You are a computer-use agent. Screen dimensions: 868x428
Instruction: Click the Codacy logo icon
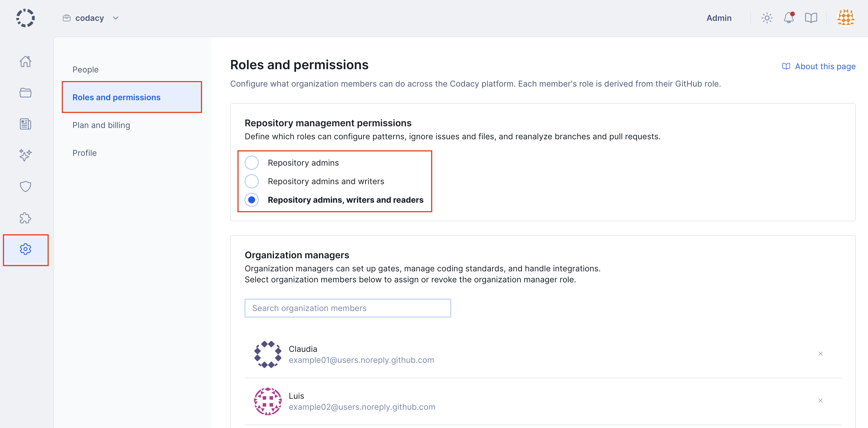[25, 18]
